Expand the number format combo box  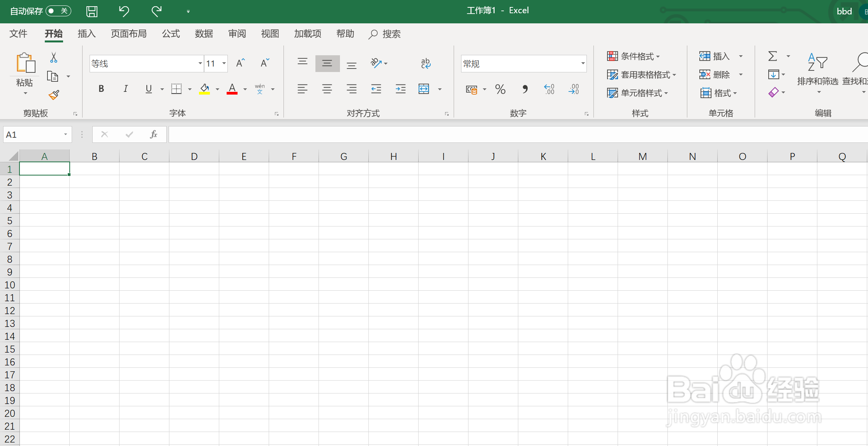pos(583,63)
